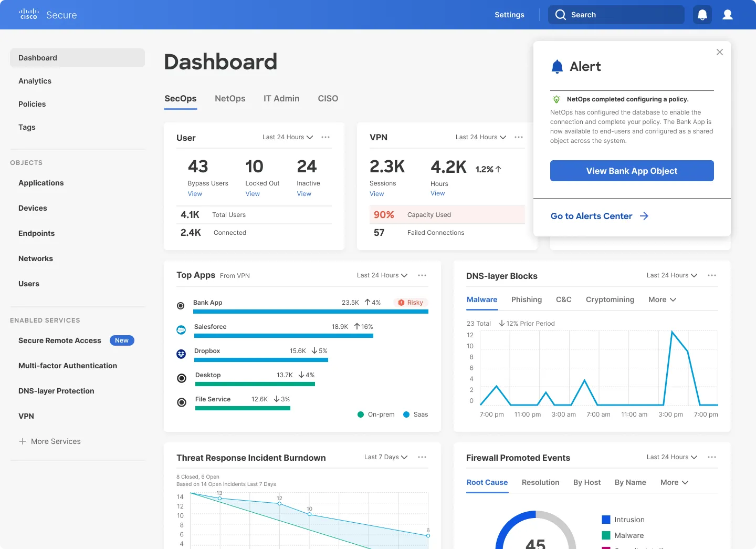Screen dimensions: 756x549
Task: Select the Cryptomining tab
Action: point(610,299)
